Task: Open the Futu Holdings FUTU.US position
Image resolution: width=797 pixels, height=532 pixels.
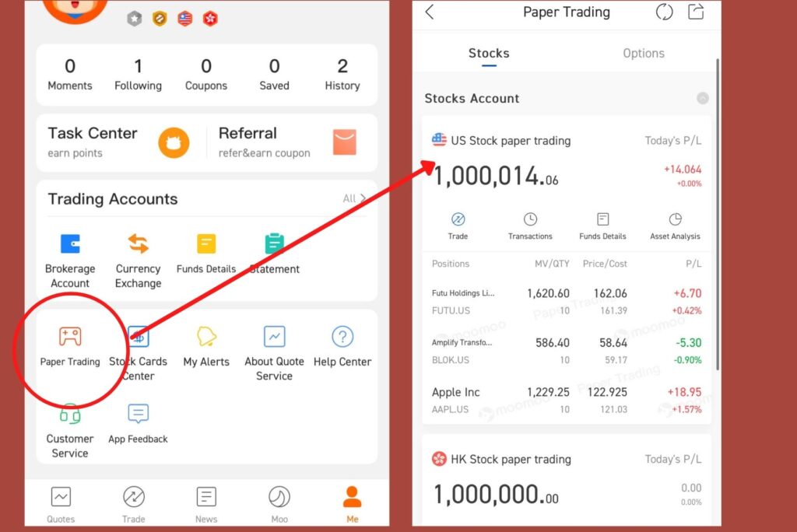Action: (567, 301)
